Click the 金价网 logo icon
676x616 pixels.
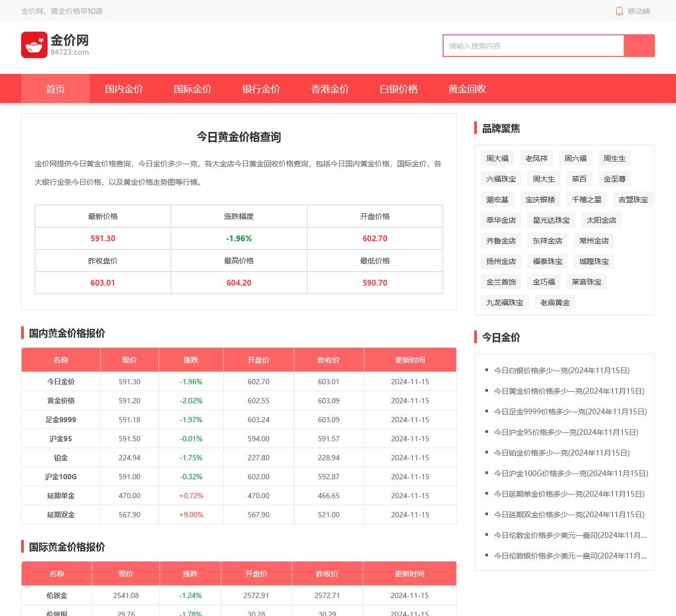pos(34,45)
